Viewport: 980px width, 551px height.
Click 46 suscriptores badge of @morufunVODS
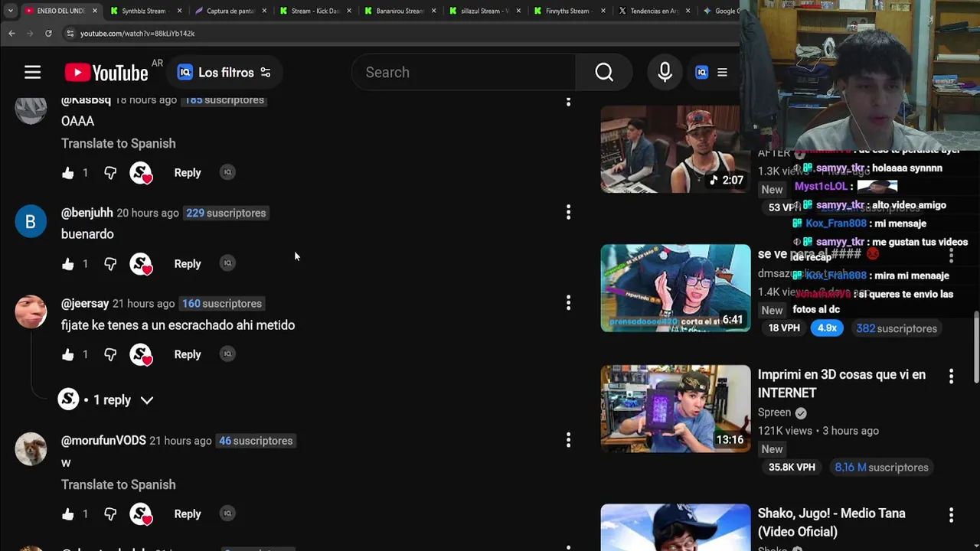(256, 441)
